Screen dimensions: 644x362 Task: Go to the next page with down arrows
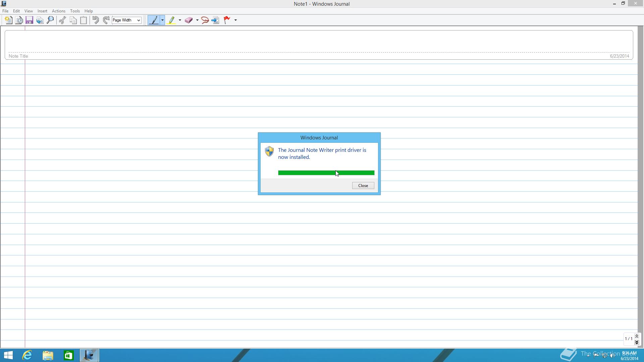click(x=637, y=342)
